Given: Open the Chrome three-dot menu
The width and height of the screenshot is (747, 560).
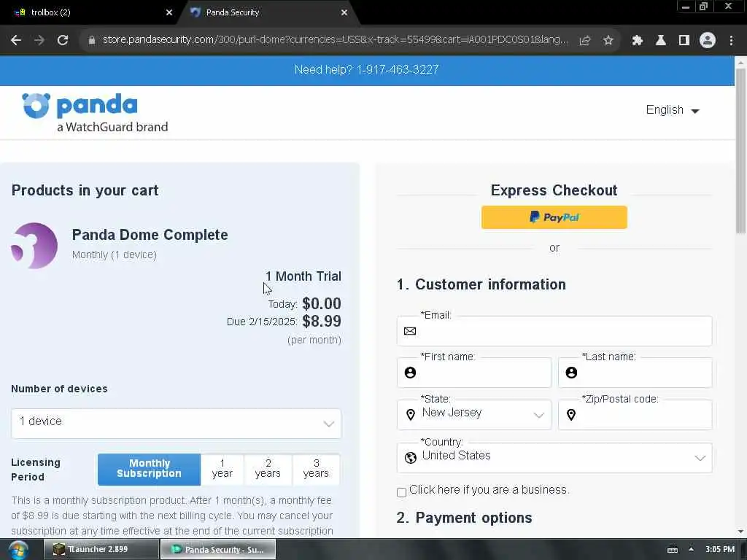Looking at the screenshot, I should coord(731,41).
